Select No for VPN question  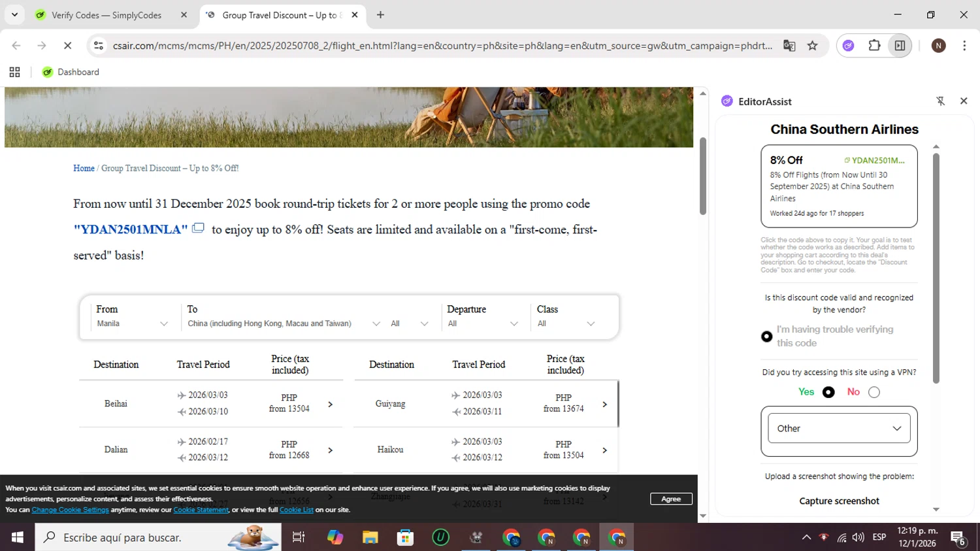(x=874, y=392)
